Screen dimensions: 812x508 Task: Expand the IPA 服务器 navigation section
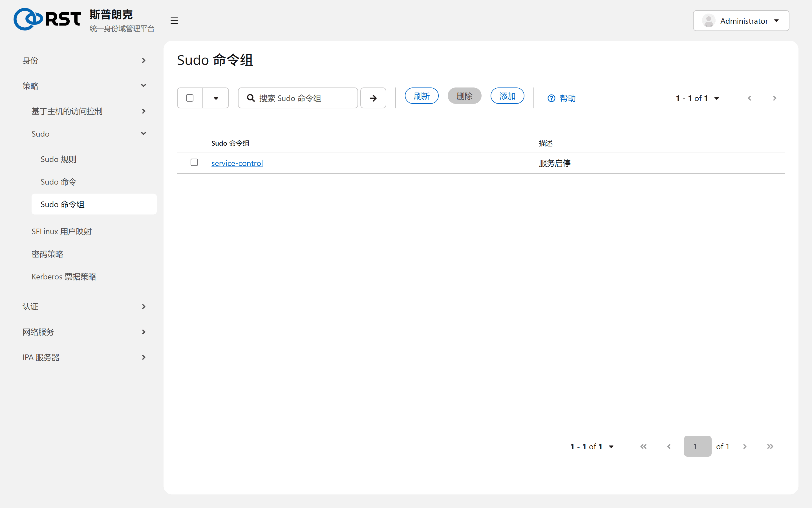pyautogui.click(x=84, y=357)
